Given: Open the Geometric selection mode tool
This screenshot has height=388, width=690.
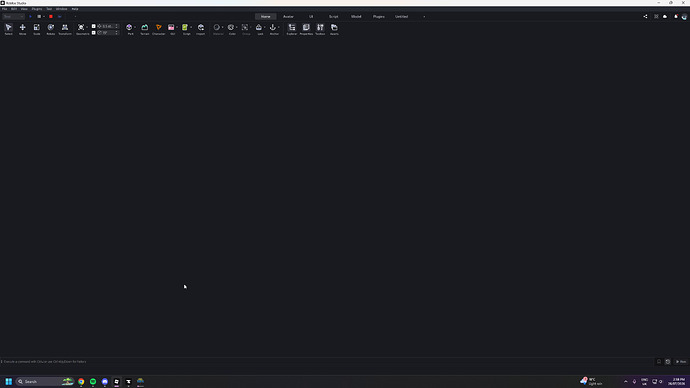Looking at the screenshot, I should pos(81,29).
